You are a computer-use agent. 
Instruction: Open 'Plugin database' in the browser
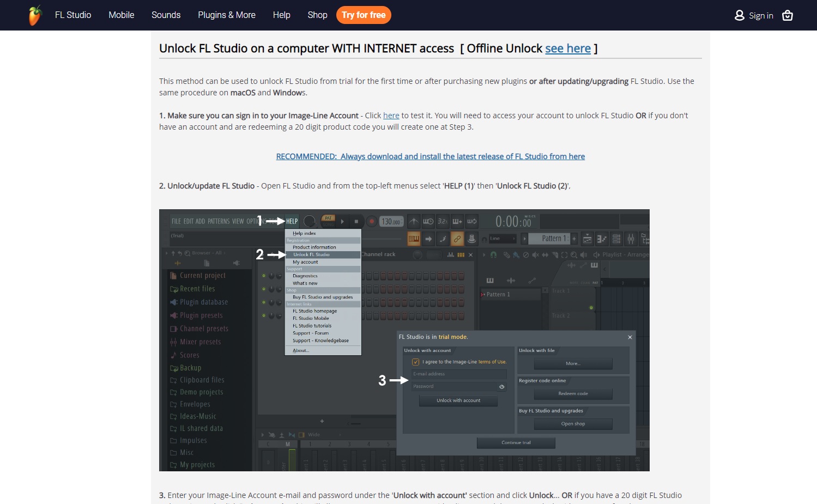pyautogui.click(x=199, y=302)
